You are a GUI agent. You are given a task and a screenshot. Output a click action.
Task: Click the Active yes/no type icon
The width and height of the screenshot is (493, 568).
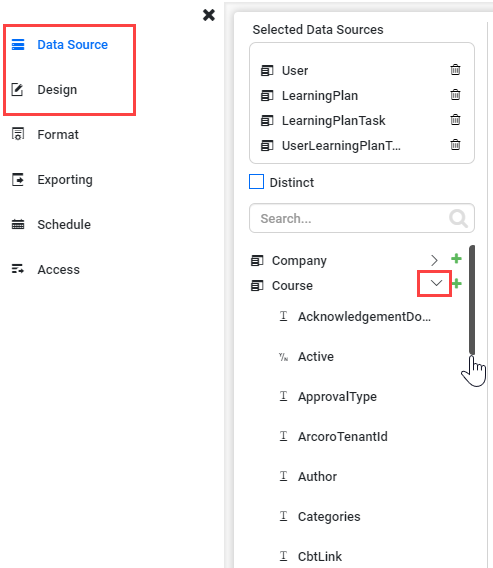click(x=283, y=357)
